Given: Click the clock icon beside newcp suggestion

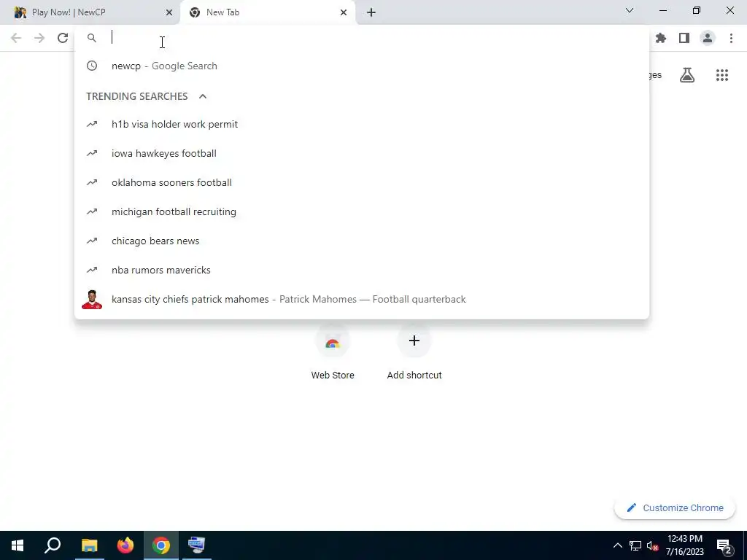Looking at the screenshot, I should pyautogui.click(x=92, y=66).
